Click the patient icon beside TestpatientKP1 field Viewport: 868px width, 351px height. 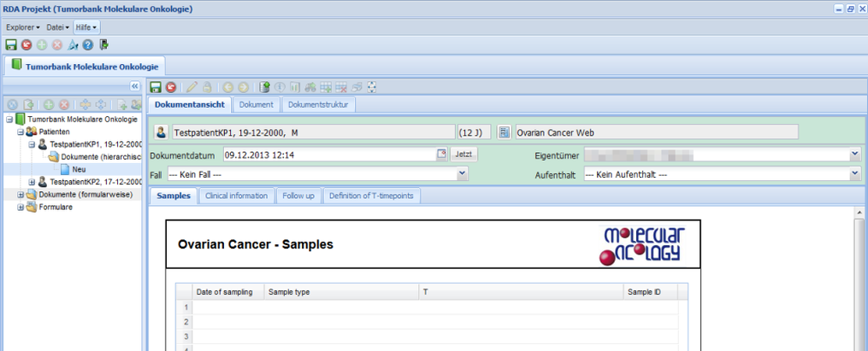[161, 132]
